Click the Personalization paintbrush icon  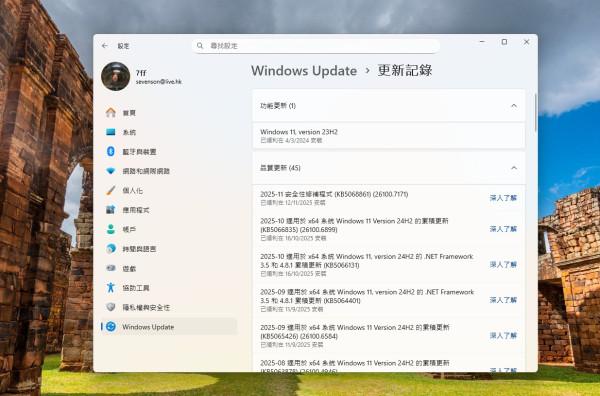[111, 191]
